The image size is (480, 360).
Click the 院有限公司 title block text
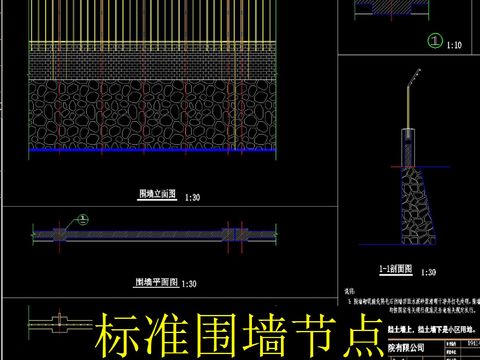coord(406,348)
